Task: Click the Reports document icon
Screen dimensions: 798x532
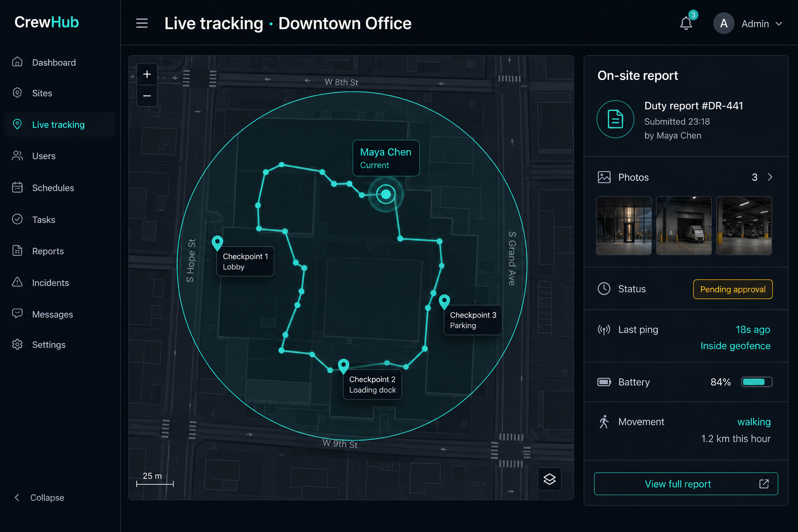Action: point(17,251)
